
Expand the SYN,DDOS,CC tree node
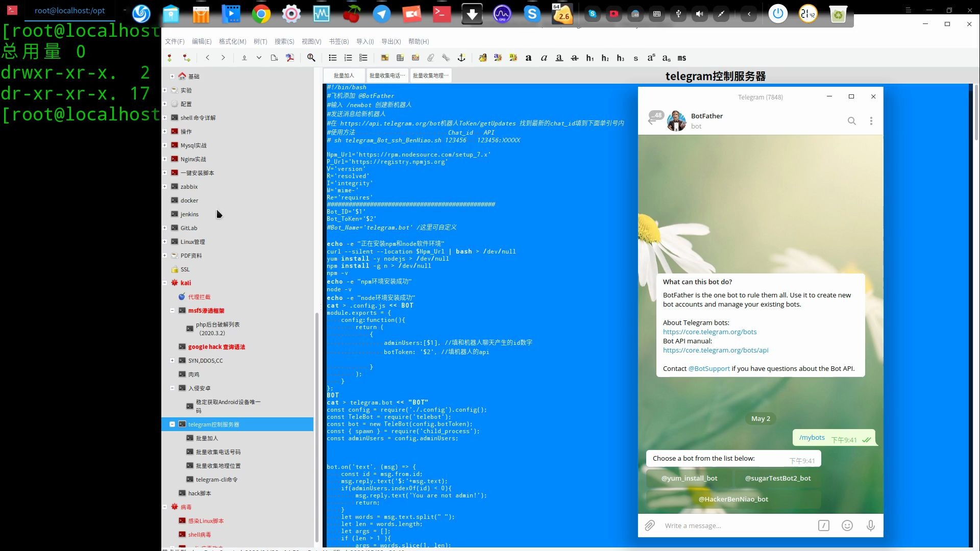pos(173,360)
